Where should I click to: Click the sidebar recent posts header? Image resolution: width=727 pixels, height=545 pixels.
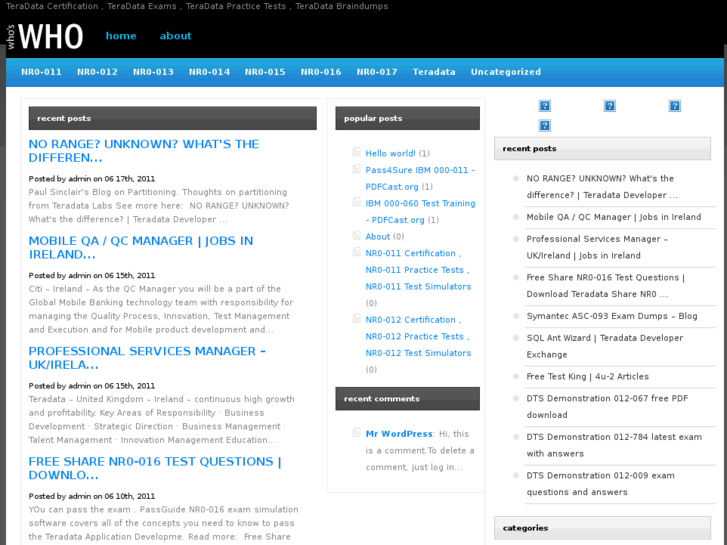click(602, 148)
